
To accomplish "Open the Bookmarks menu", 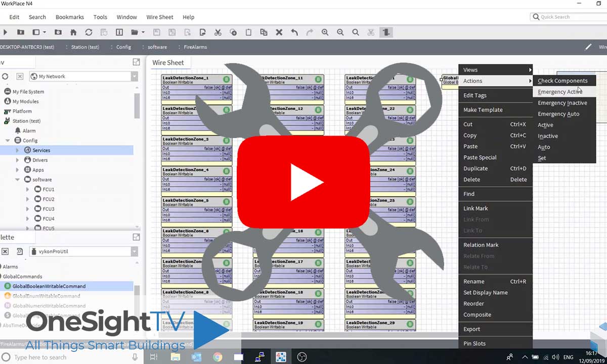I will pyautogui.click(x=70, y=17).
